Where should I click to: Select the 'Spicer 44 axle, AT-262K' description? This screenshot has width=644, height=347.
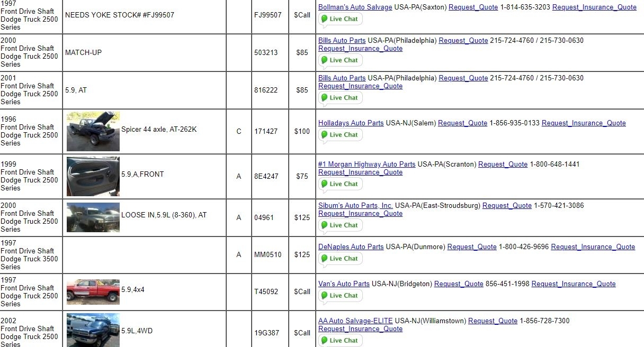point(159,129)
